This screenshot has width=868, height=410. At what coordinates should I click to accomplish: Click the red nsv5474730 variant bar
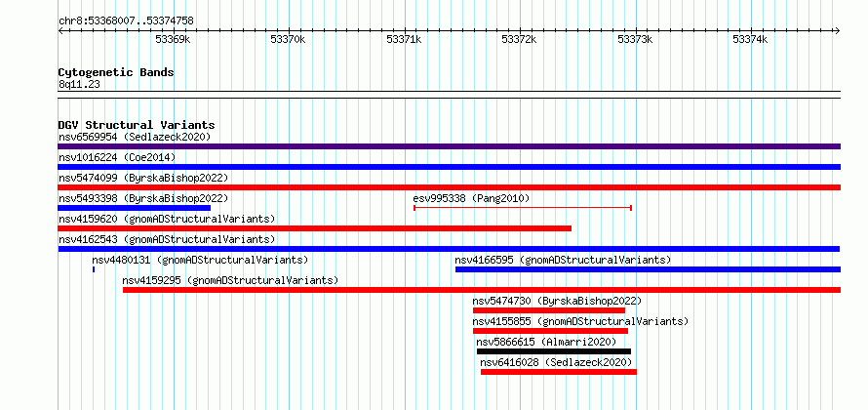[548, 310]
